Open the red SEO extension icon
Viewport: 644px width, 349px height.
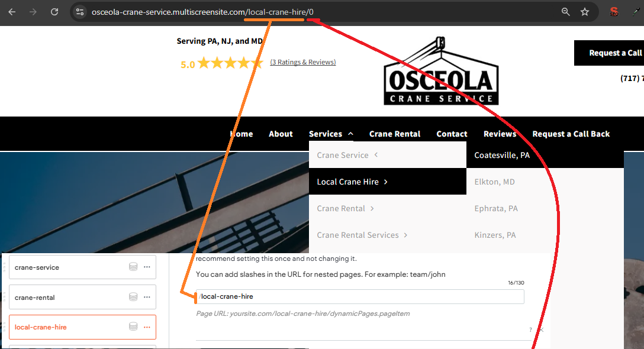click(x=614, y=12)
